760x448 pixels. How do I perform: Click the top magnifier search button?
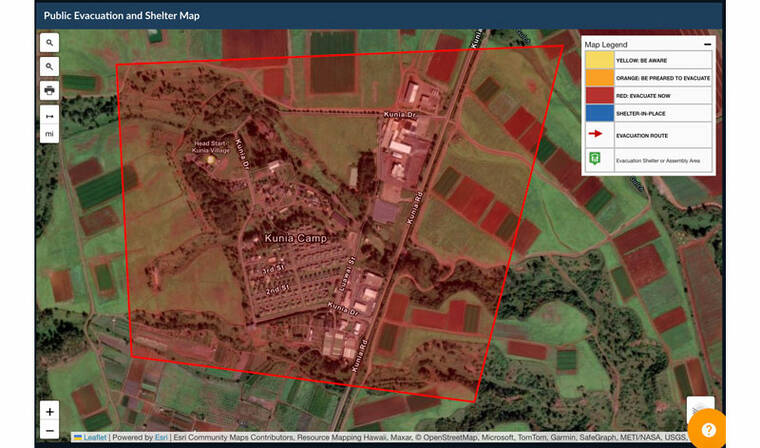[50, 42]
